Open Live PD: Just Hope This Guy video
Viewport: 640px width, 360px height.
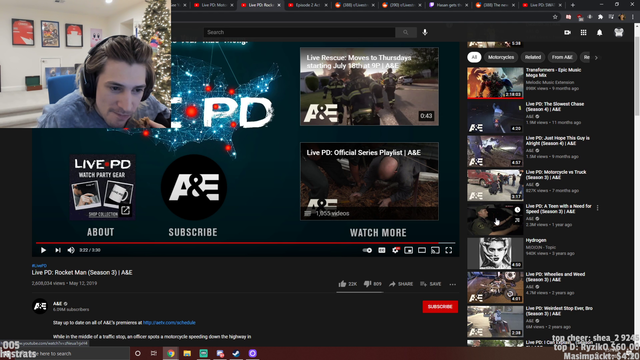pyautogui.click(x=495, y=151)
